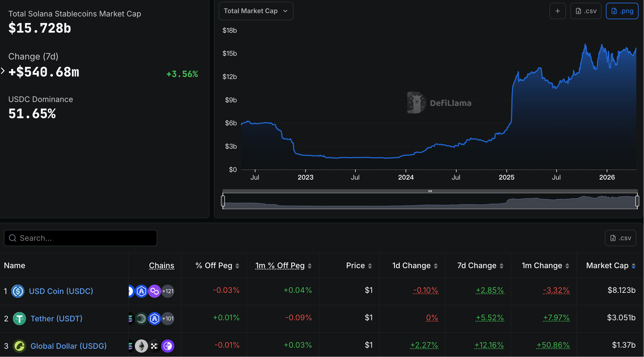Open the Total Market Cap dropdown
This screenshot has width=644, height=357.
point(256,11)
